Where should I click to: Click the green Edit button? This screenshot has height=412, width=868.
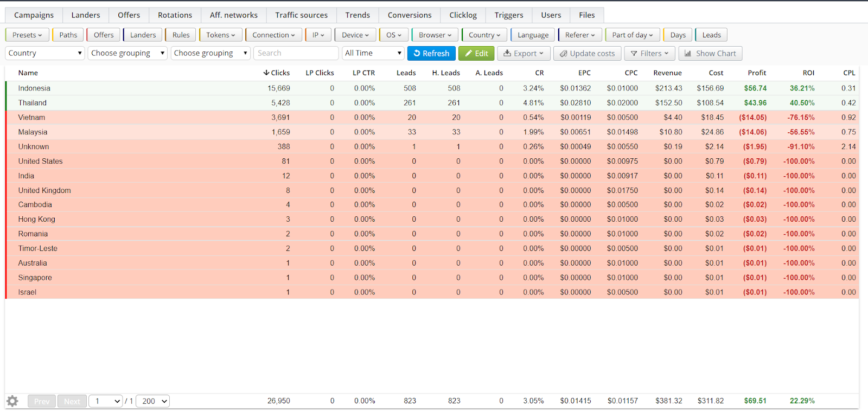click(x=476, y=53)
